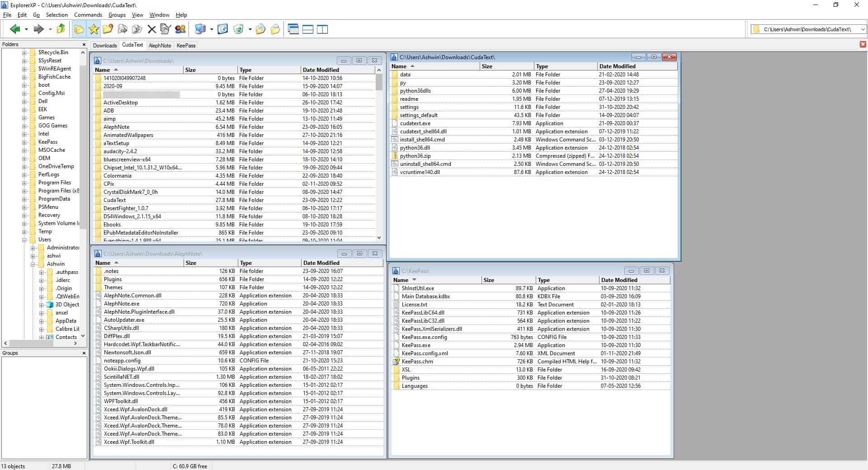Screen dimensions: 868x470
Task: Select AppData folder in tree
Action: tap(66, 321)
